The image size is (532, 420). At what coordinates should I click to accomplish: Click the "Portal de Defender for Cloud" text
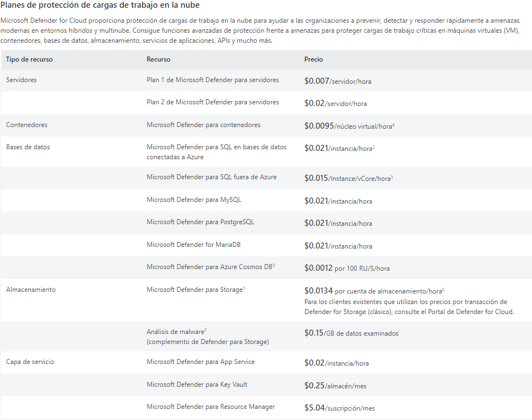[473, 312]
